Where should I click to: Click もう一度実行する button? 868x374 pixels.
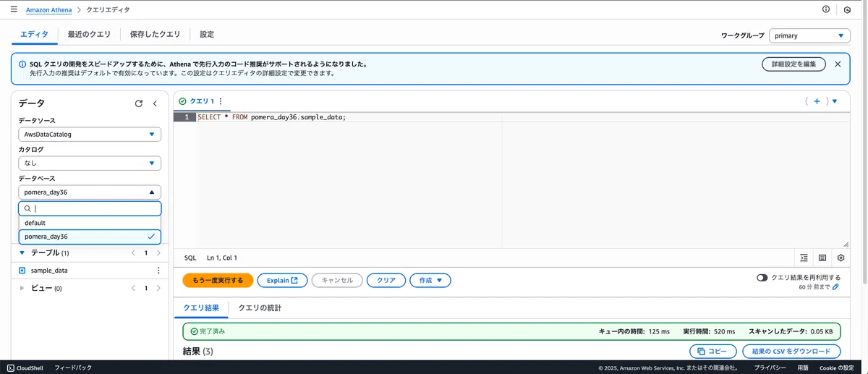pyautogui.click(x=218, y=280)
